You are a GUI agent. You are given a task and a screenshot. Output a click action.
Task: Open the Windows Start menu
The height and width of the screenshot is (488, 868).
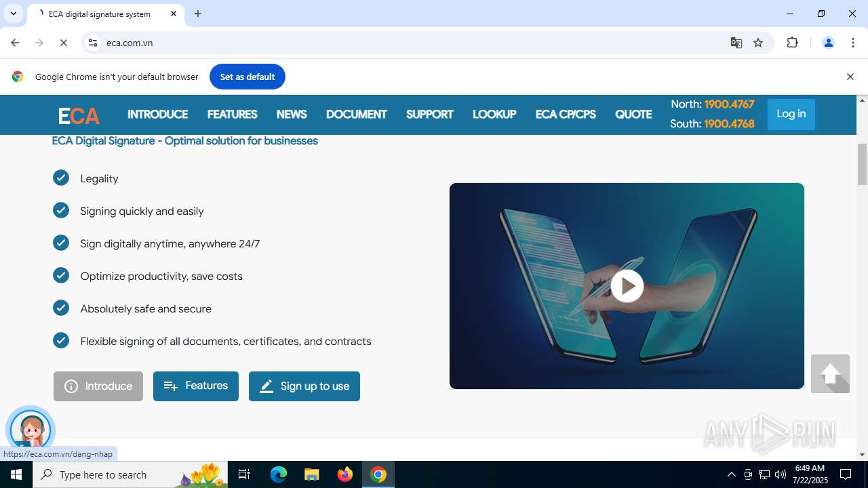coord(16,474)
